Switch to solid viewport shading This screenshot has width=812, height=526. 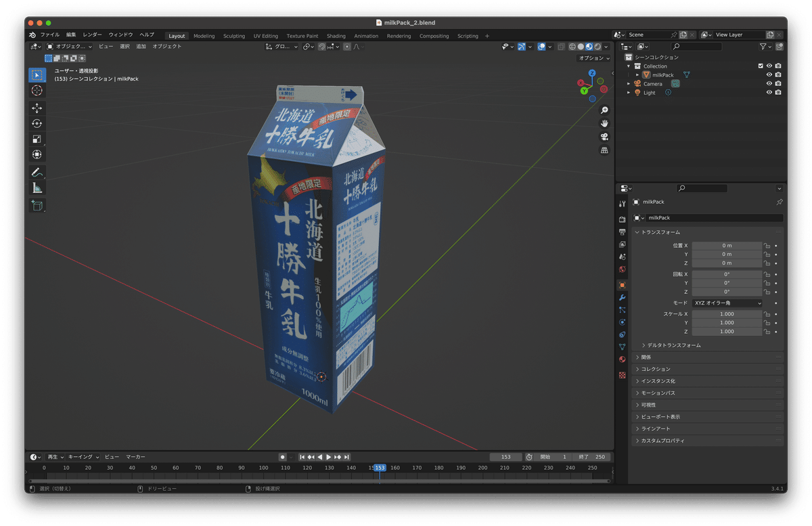coord(581,47)
